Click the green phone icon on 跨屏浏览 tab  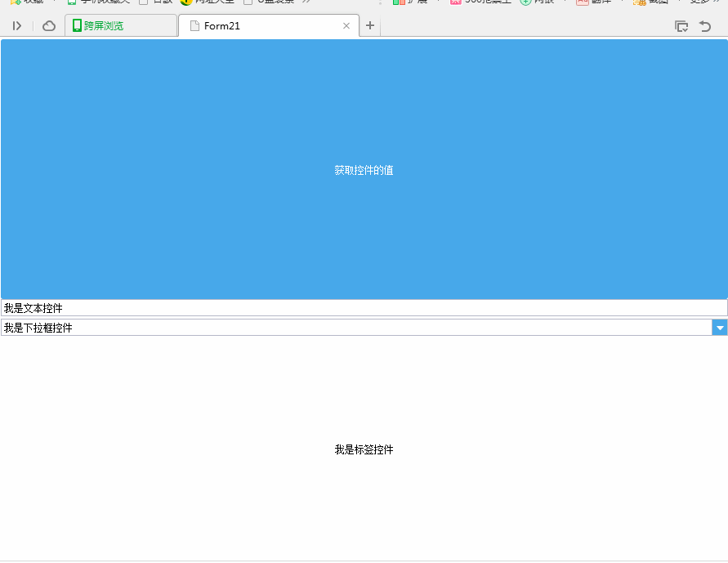pos(77,25)
